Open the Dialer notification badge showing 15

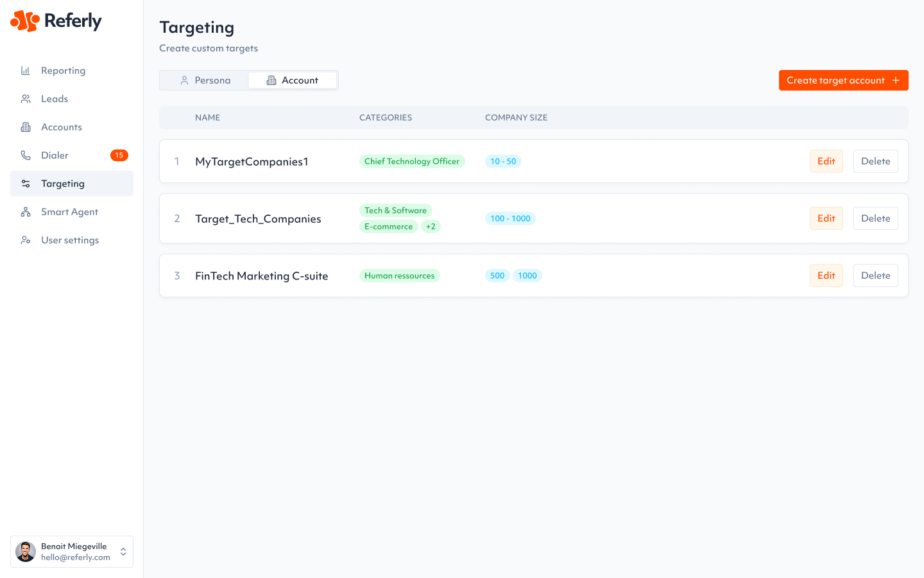coord(119,155)
